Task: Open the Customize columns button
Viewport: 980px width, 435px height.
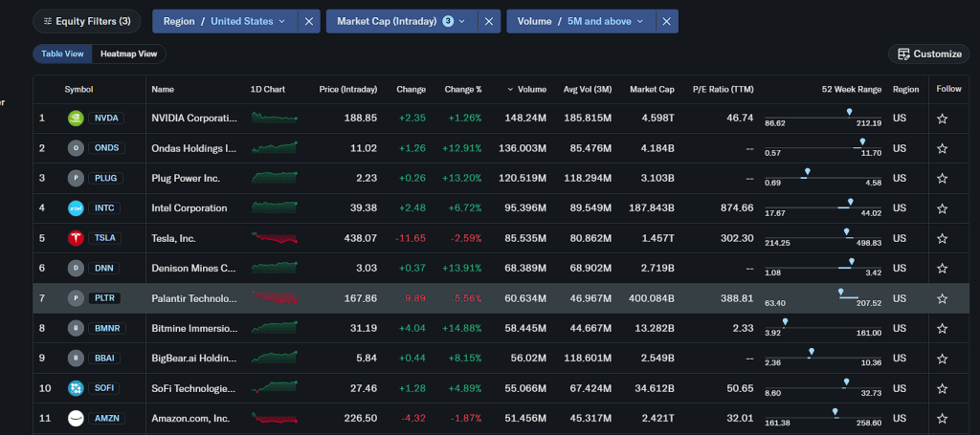Action: coord(929,54)
